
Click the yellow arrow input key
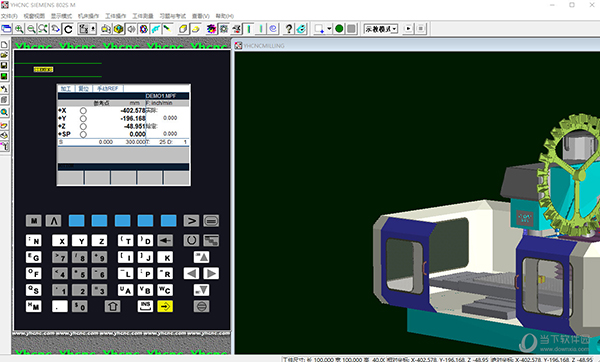click(165, 306)
